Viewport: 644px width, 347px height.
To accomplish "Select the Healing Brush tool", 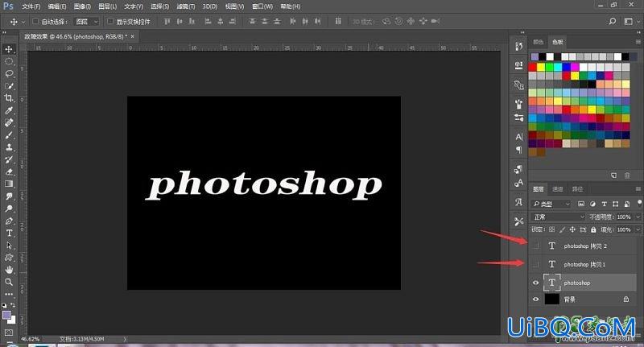I will [x=9, y=123].
